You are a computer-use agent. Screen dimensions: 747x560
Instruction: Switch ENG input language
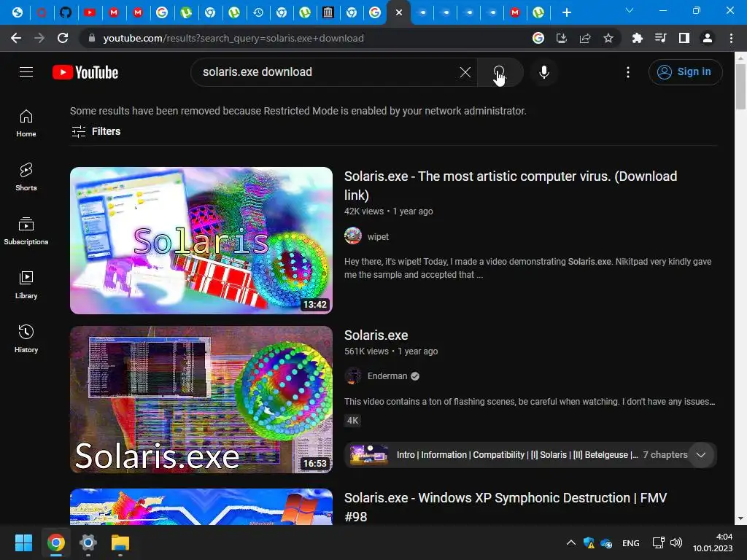click(631, 543)
